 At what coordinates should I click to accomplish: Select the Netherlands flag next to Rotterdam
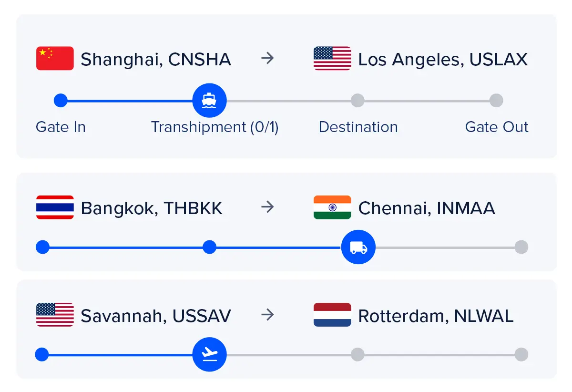tap(332, 315)
